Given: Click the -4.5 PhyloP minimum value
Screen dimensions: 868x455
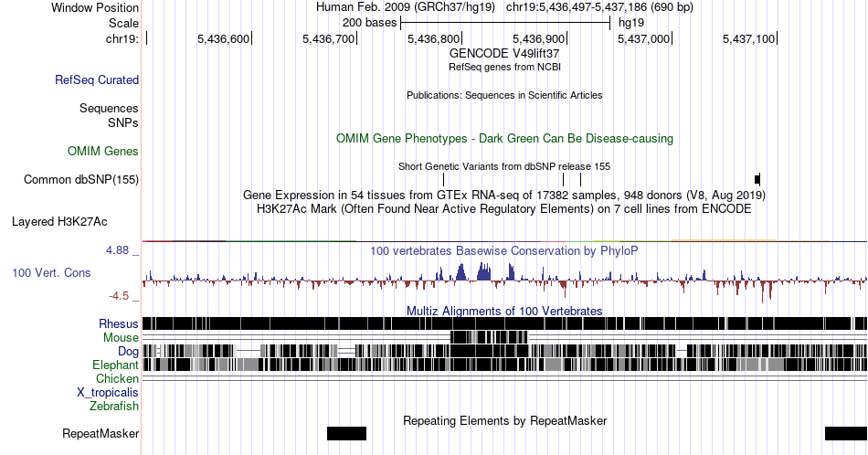Looking at the screenshot, I should (x=119, y=296).
